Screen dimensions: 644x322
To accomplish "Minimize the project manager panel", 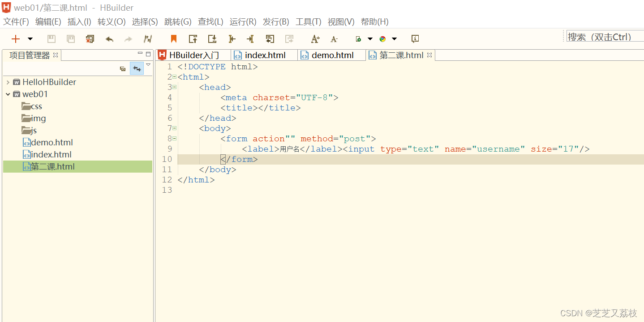I will (x=140, y=53).
